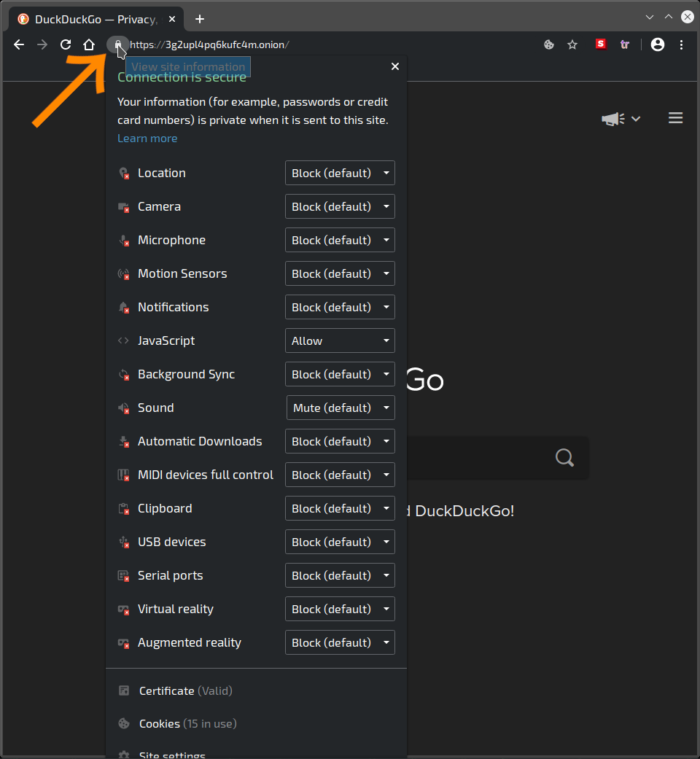The image size is (700, 759).
Task: Click the Automatic Downloads icon
Action: coord(124,441)
